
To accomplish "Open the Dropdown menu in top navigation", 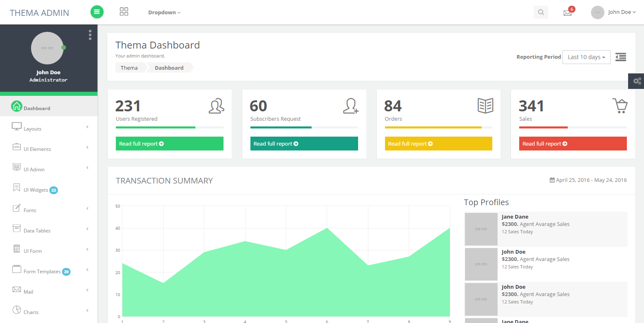I will point(164,13).
